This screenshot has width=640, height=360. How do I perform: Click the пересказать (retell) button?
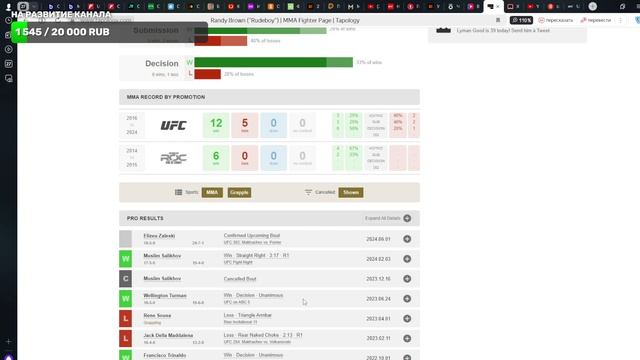556,20
